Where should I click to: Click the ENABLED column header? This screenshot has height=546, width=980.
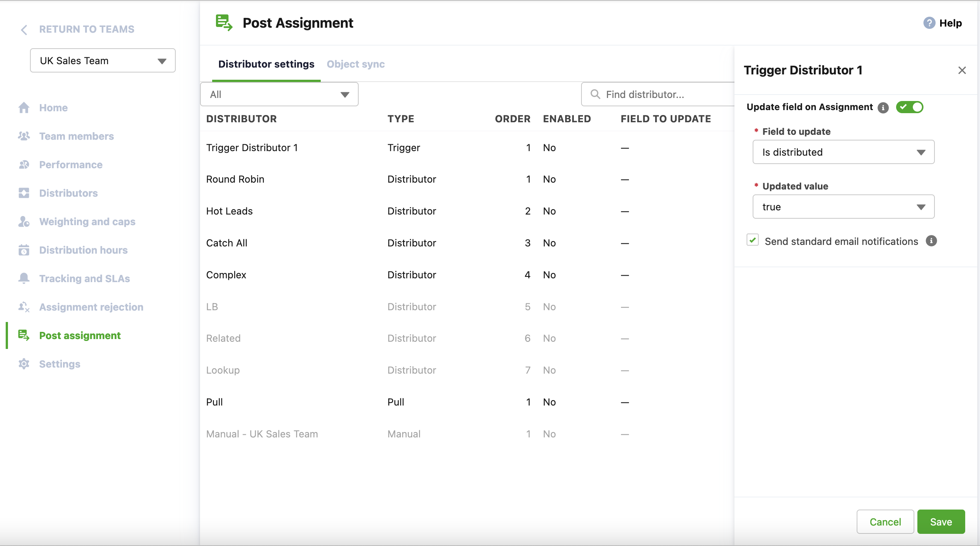coord(567,119)
